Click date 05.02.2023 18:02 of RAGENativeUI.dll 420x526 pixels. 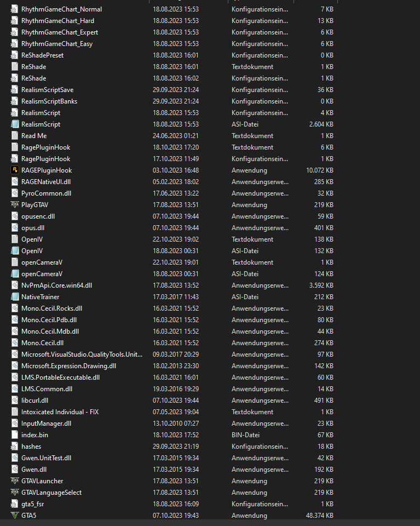click(176, 181)
